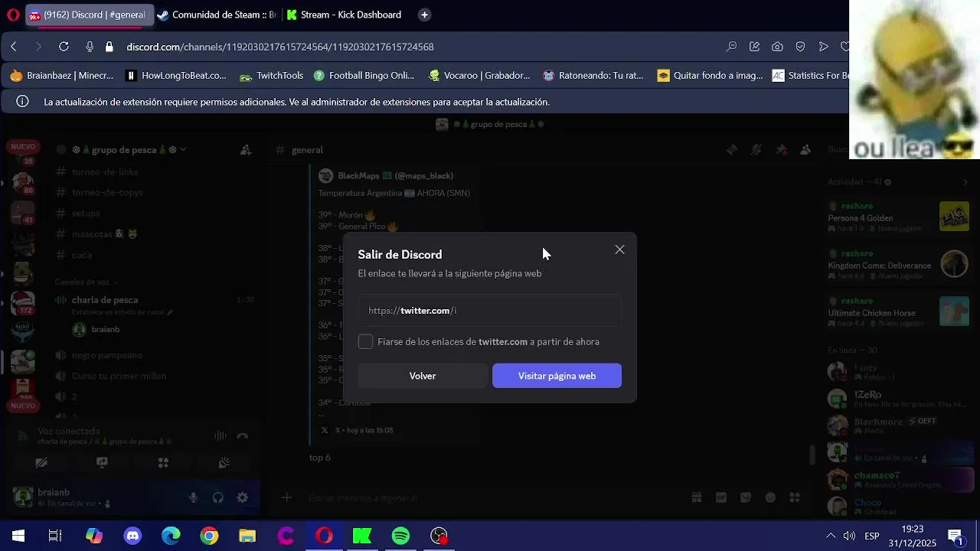This screenshot has height=551, width=980.
Task: Open the Vocaroo Grabador bookmark
Action: [x=479, y=75]
